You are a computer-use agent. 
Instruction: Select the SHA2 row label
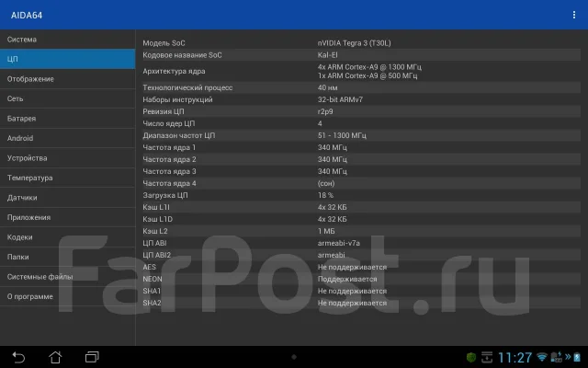click(x=152, y=303)
